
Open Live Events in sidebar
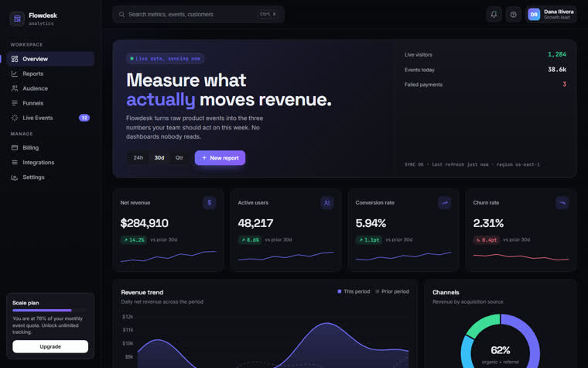point(50,118)
